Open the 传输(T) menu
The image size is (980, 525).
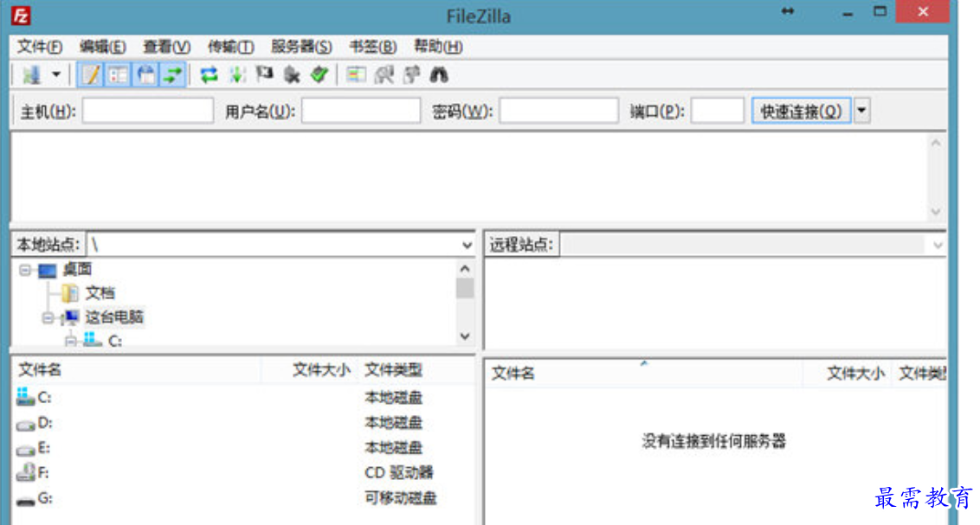(230, 47)
